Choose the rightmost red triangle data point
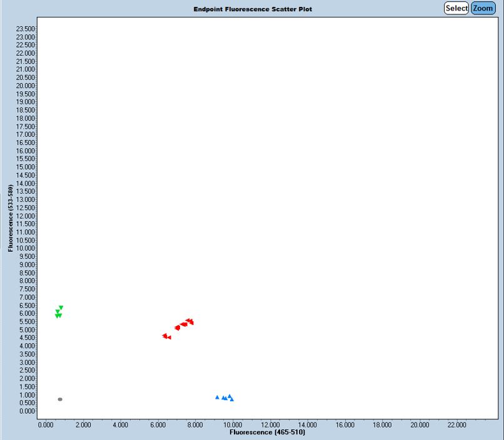 click(x=191, y=322)
